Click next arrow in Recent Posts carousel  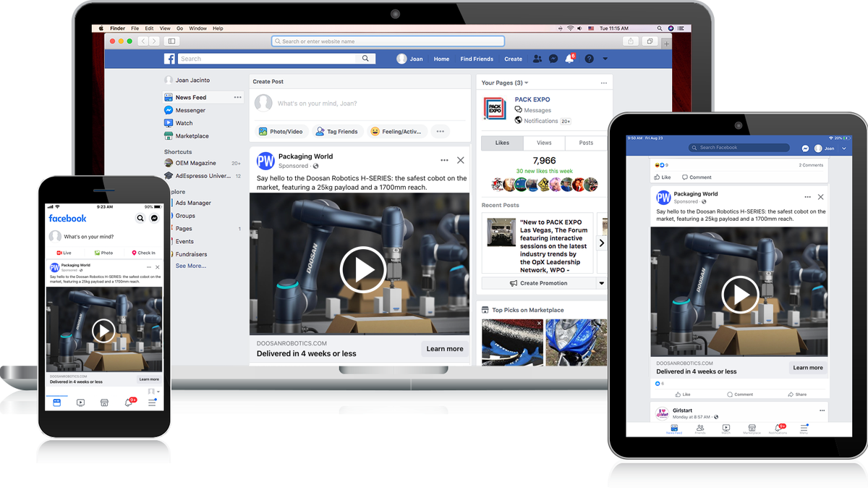click(x=602, y=243)
